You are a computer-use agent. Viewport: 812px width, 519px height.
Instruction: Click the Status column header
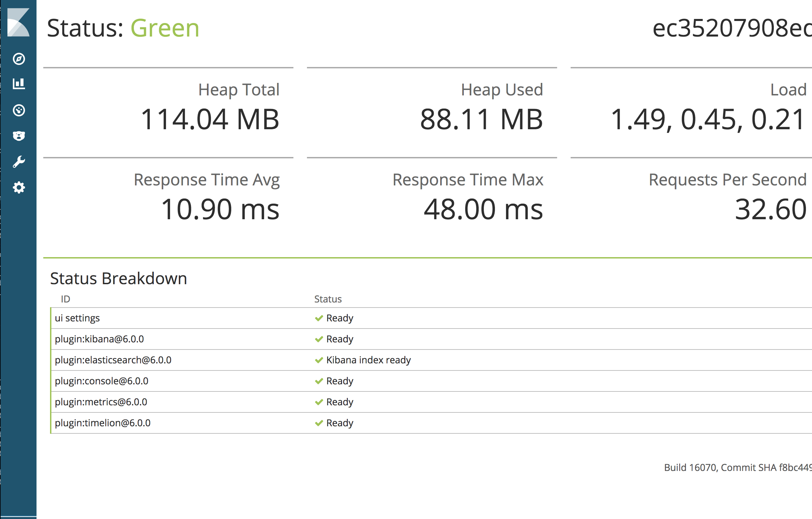click(x=328, y=299)
